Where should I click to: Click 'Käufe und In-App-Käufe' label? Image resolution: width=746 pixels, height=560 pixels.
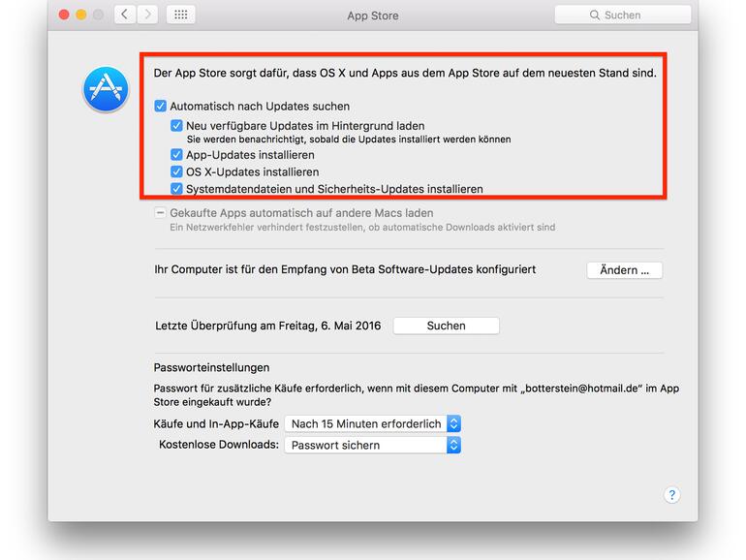216,424
